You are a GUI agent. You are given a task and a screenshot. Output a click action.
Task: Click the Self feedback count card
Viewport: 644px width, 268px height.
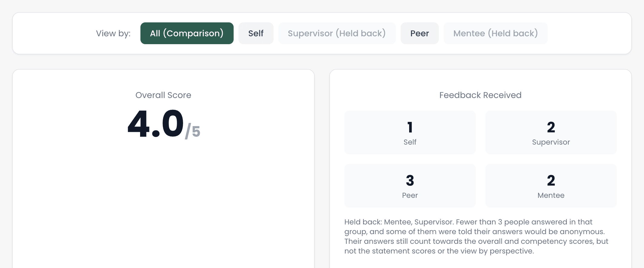[x=410, y=132]
